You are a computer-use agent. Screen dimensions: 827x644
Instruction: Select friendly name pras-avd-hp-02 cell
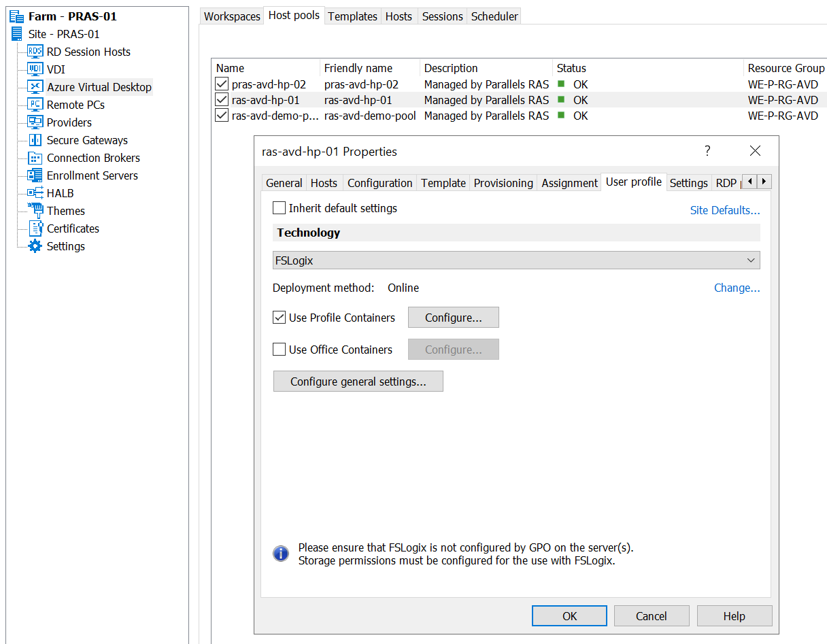click(361, 84)
